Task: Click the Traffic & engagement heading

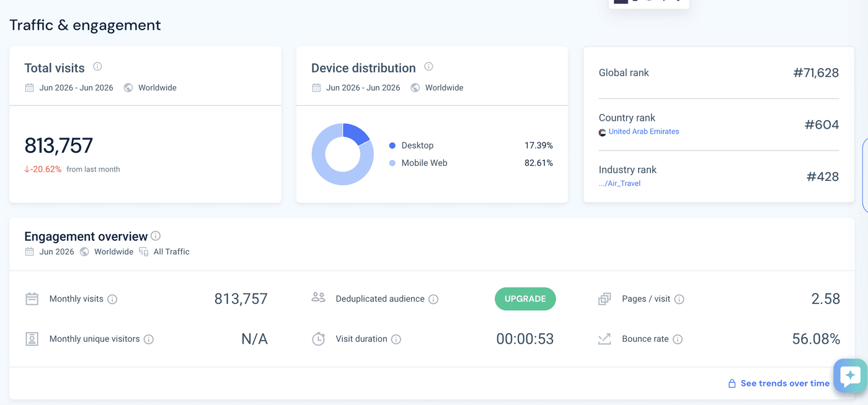Action: pyautogui.click(x=85, y=25)
